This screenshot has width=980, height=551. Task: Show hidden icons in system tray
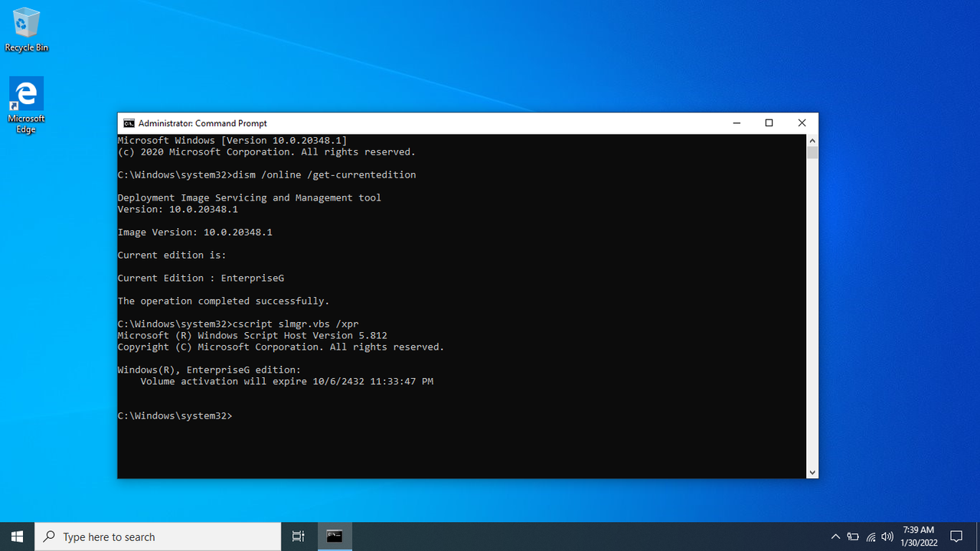pyautogui.click(x=835, y=536)
